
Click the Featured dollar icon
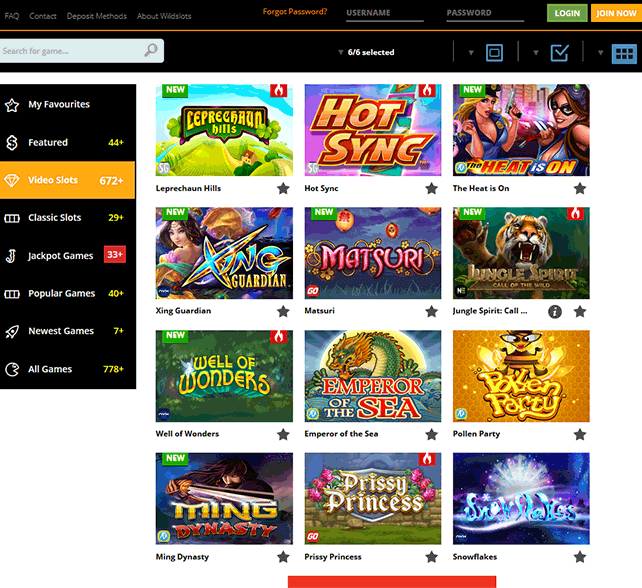(12, 142)
